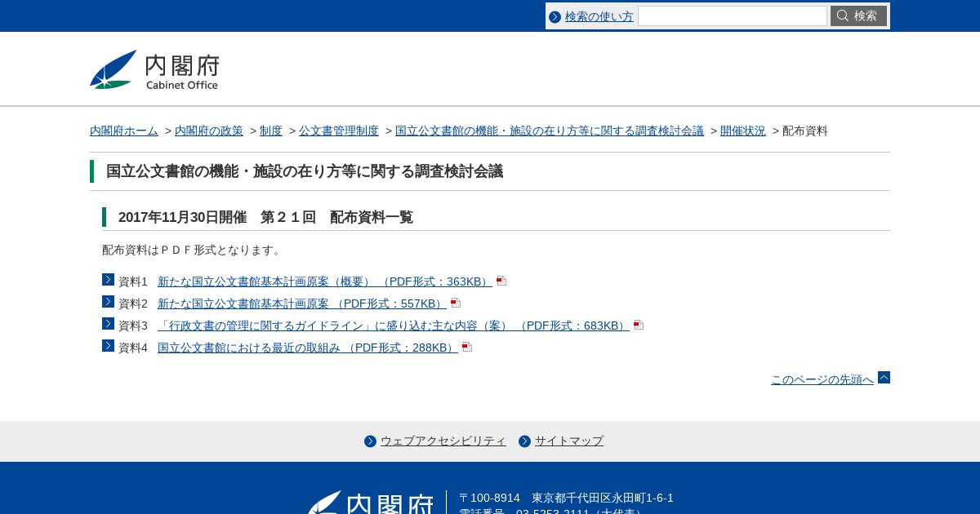Open 新たな国立公文書館基本計画原案 557KB PDF link
The height and width of the screenshot is (514, 980).
tap(302, 304)
